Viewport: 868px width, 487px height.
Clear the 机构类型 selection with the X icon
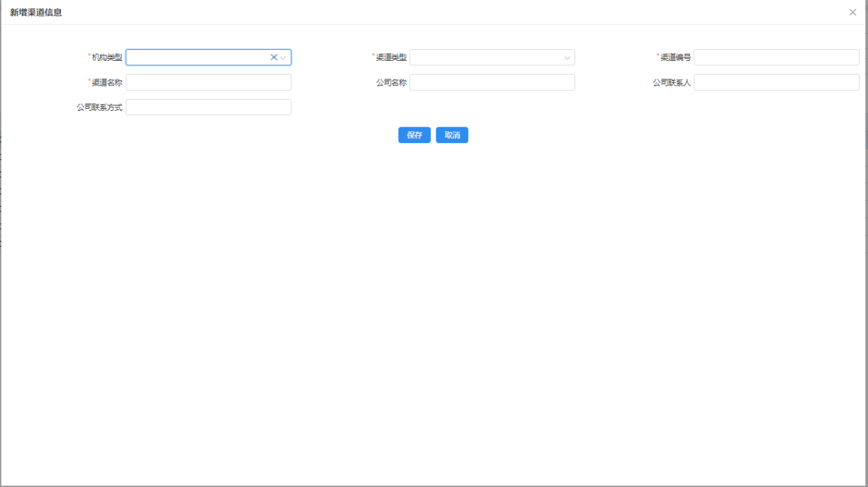click(x=274, y=57)
